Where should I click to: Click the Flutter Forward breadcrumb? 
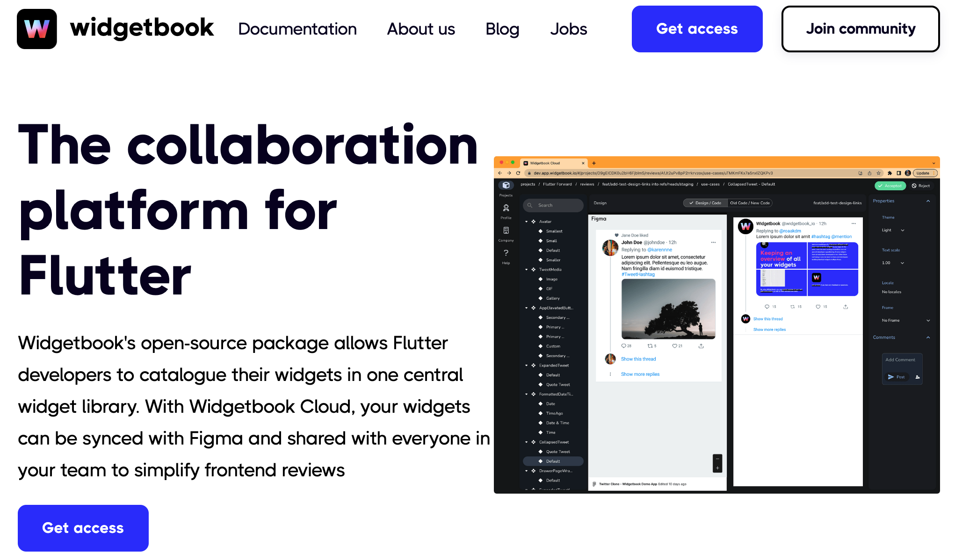pyautogui.click(x=557, y=184)
